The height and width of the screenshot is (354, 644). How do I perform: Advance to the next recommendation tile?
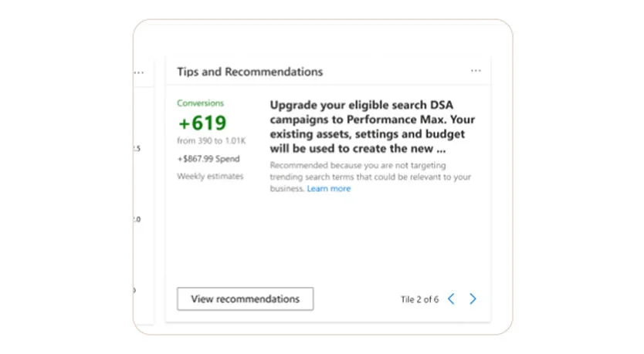point(473,299)
